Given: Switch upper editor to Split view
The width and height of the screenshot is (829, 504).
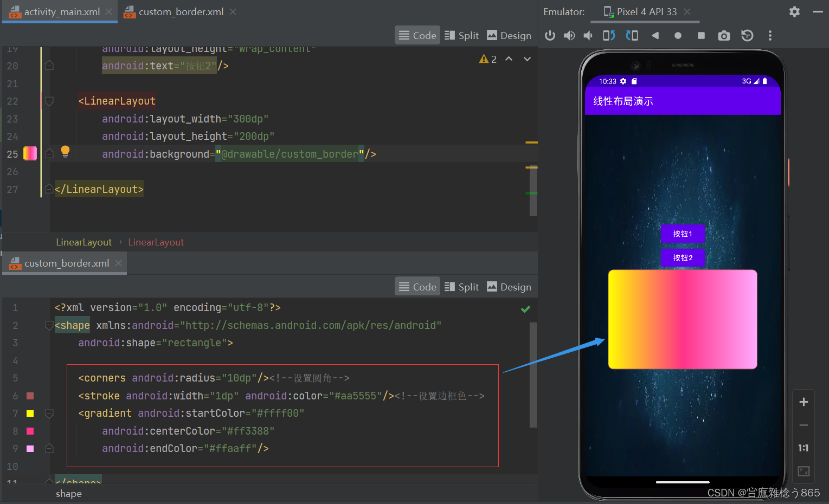Looking at the screenshot, I should (x=461, y=35).
